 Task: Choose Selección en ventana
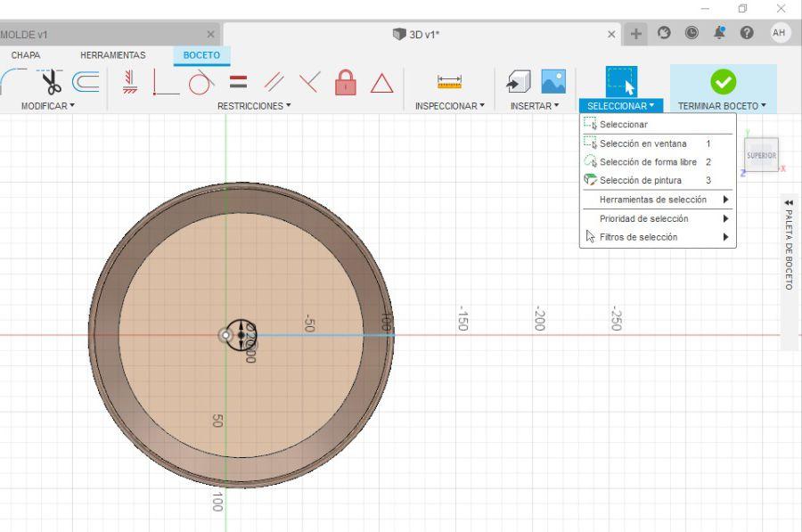(x=658, y=143)
